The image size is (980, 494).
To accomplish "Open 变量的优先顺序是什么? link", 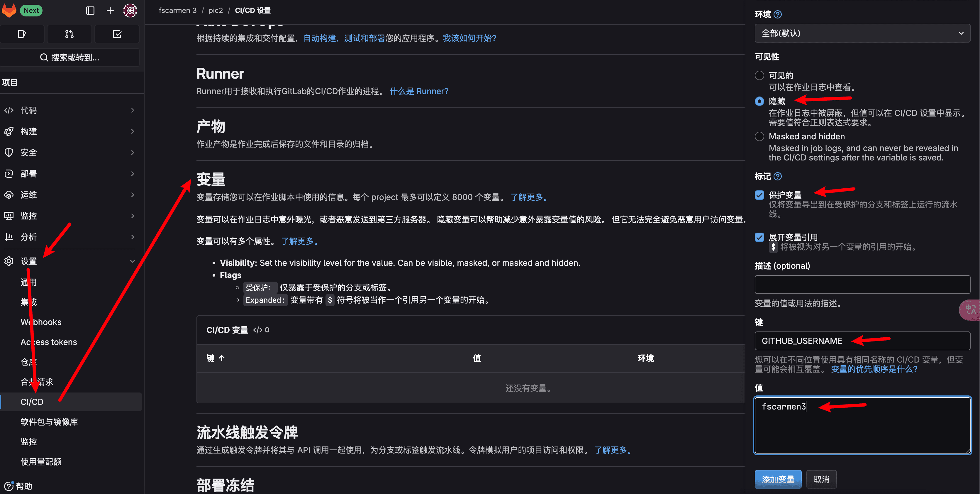I will 874,369.
